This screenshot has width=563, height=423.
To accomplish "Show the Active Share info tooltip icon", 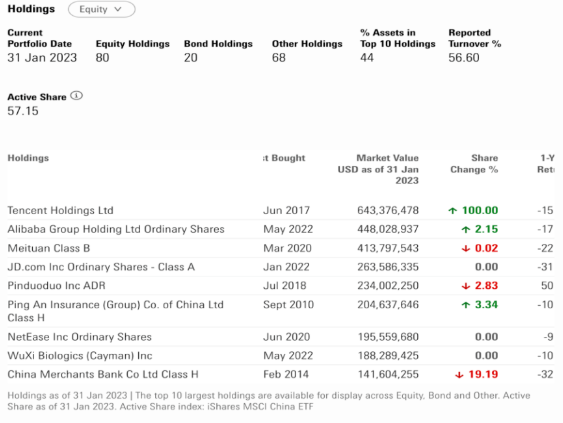I will (76, 96).
